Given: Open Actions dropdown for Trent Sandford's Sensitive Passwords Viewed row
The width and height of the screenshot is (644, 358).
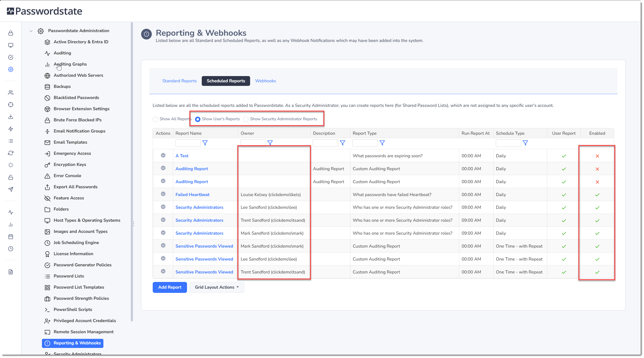Looking at the screenshot, I should tap(163, 271).
